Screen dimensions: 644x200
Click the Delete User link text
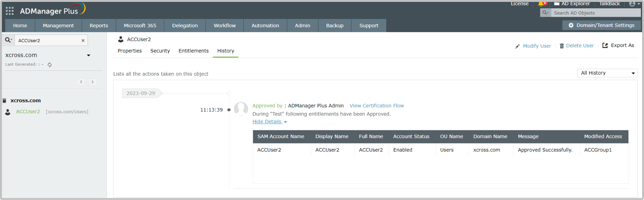(x=580, y=45)
